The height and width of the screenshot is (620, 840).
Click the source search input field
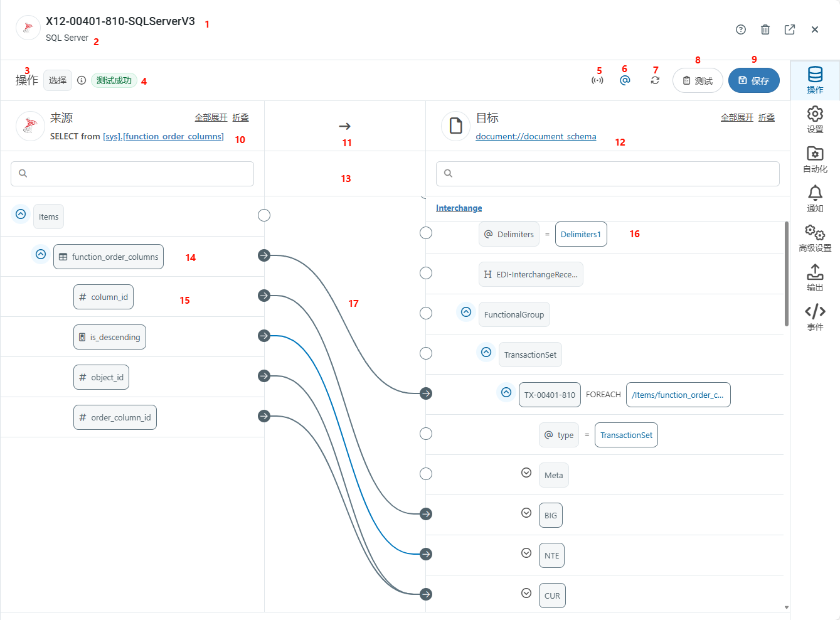132,174
